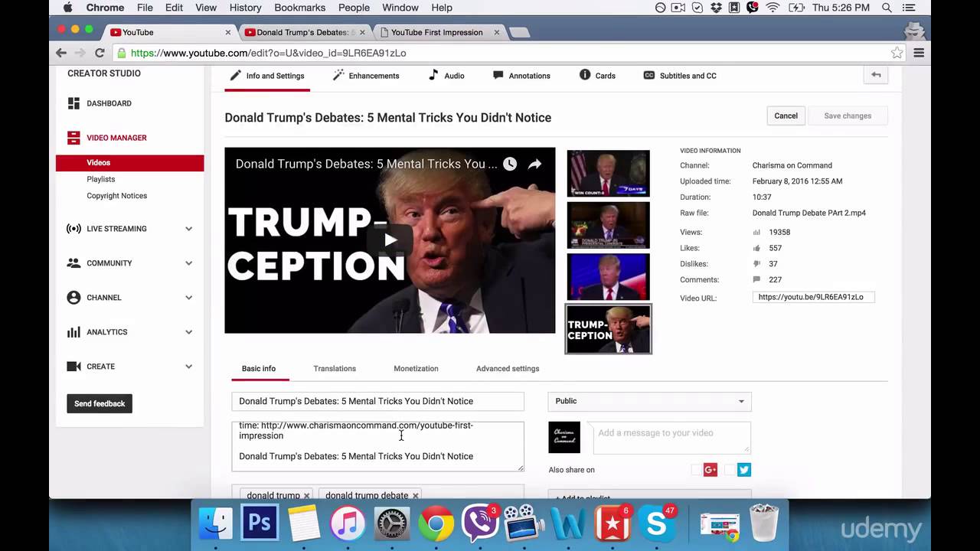Click the Dropbox menu bar icon
980x551 pixels.
point(716,8)
